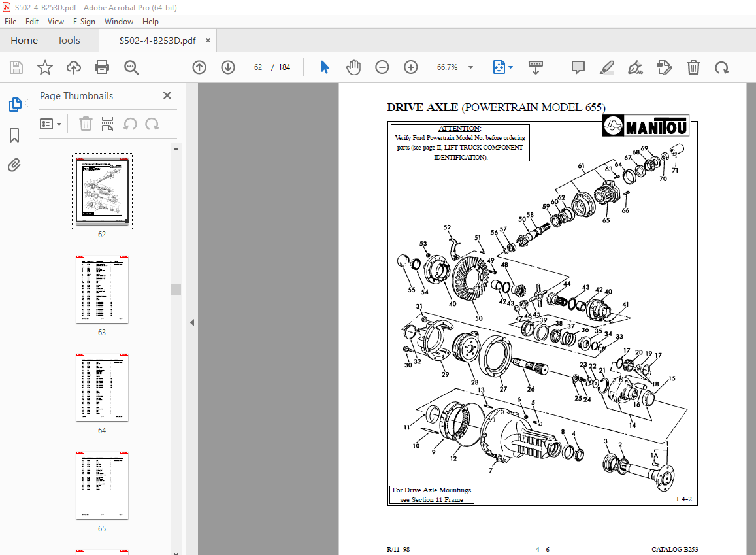Image resolution: width=756 pixels, height=555 pixels.
Task: Switch to the Tools tab
Action: [x=69, y=41]
